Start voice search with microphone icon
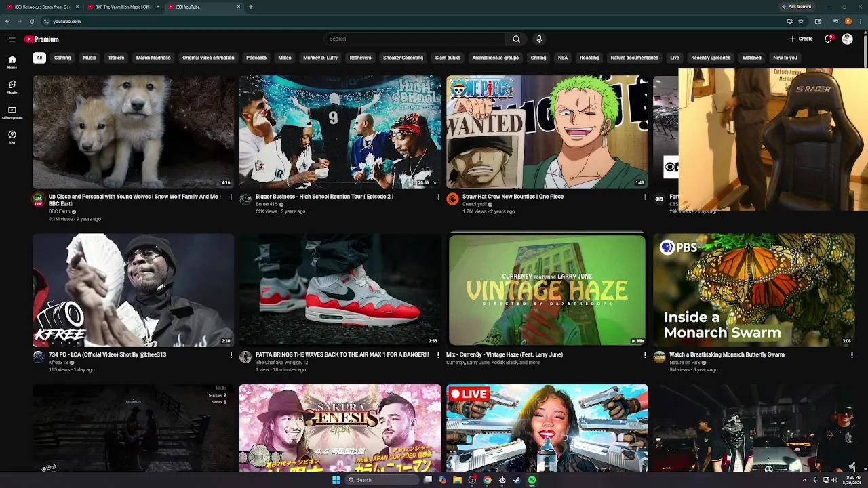 (x=539, y=39)
